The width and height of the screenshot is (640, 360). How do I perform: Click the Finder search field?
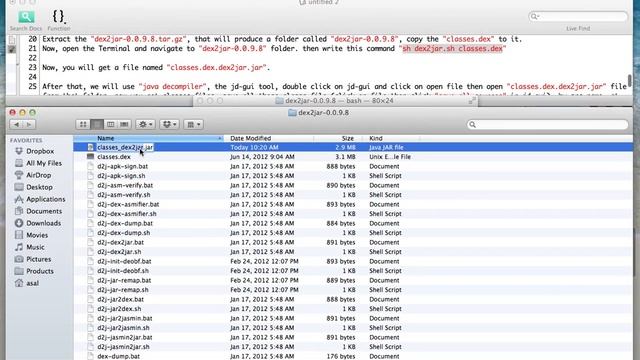(547, 124)
